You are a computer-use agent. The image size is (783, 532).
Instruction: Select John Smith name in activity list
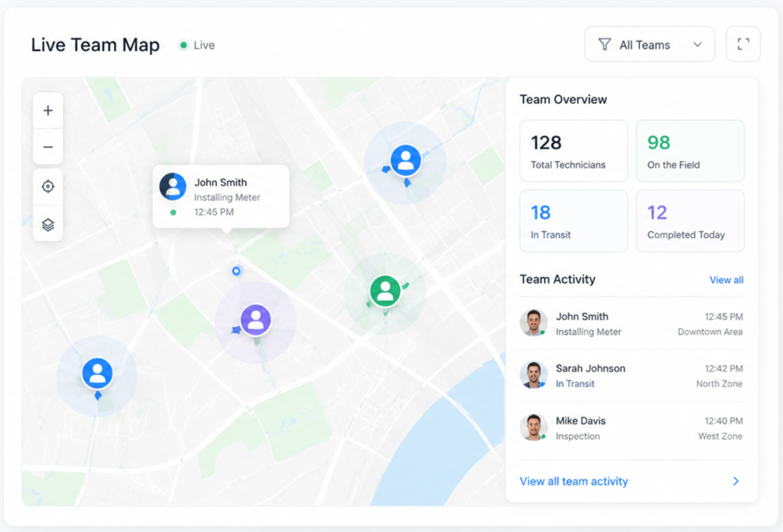582,316
